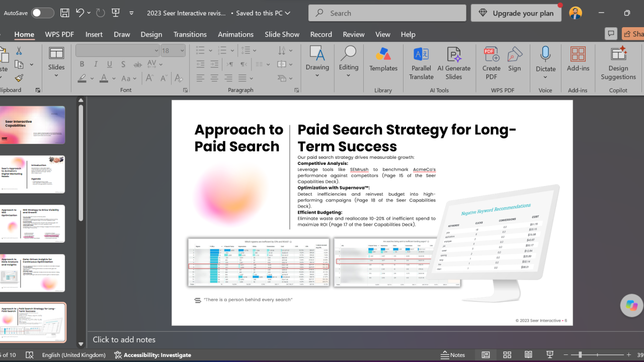Click Accessibility: Investigate in status bar
Image resolution: width=644 pixels, height=362 pixels.
point(152,355)
